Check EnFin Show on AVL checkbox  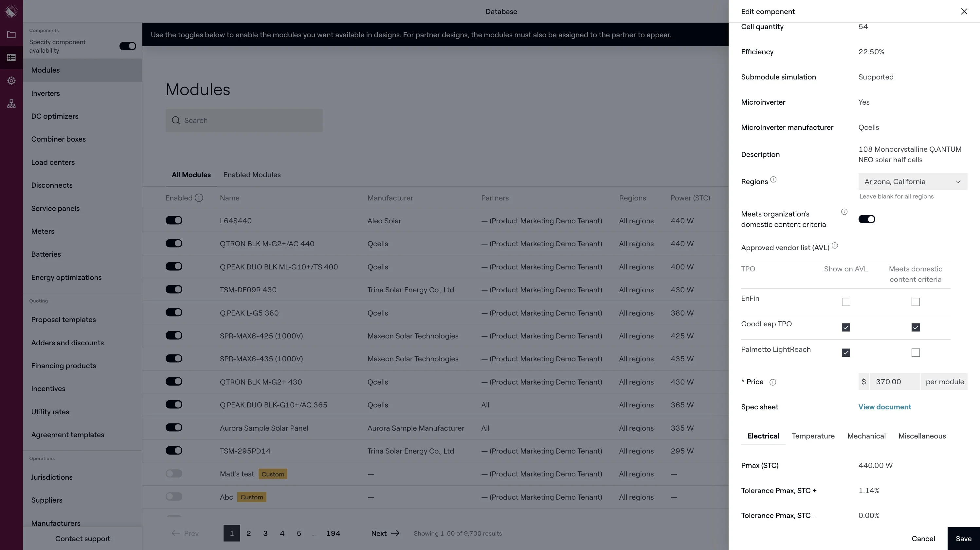tap(846, 302)
